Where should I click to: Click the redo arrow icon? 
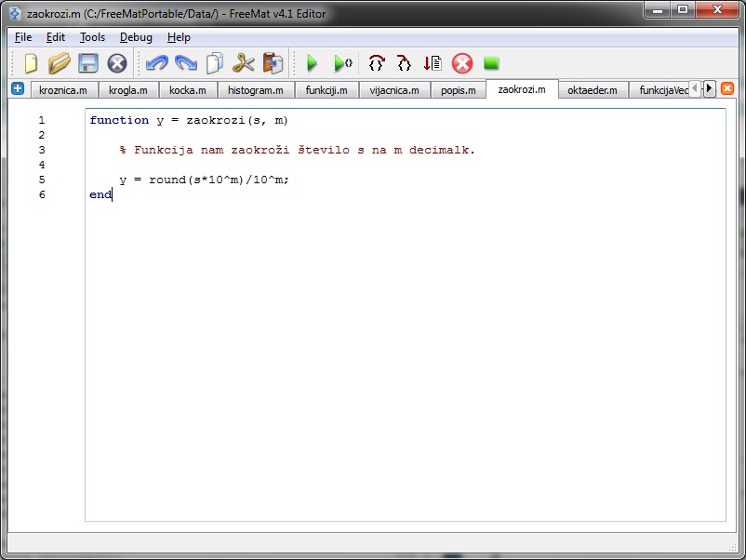[x=185, y=63]
